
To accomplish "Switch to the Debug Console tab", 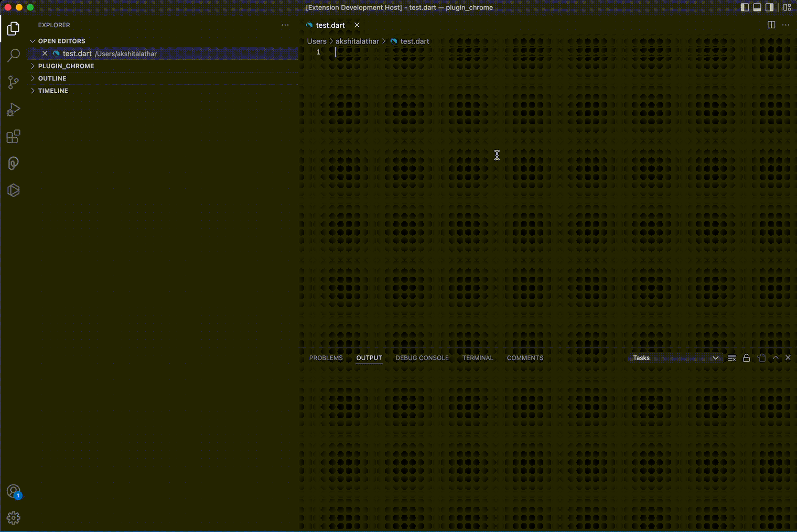I will [x=422, y=358].
